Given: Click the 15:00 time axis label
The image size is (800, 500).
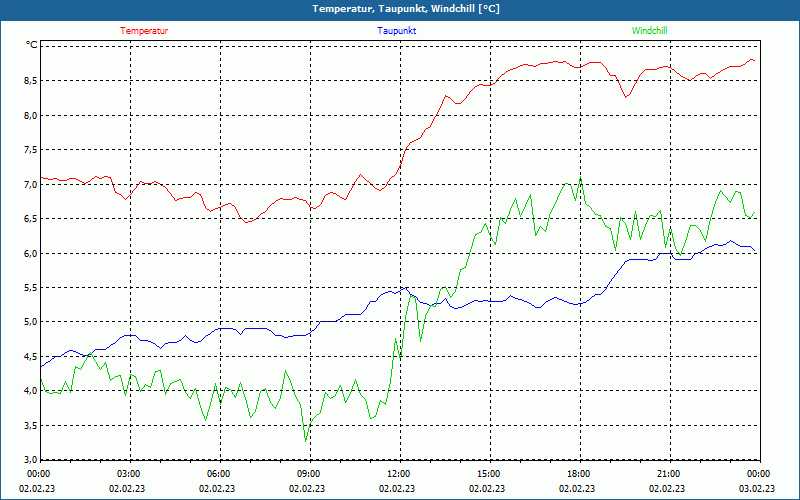Looking at the screenshot, I should [x=488, y=474].
